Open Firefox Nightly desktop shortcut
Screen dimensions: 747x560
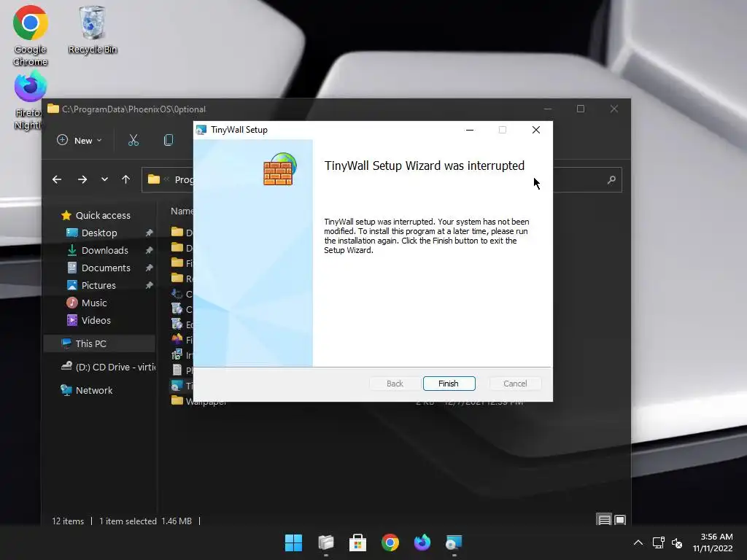(29, 100)
